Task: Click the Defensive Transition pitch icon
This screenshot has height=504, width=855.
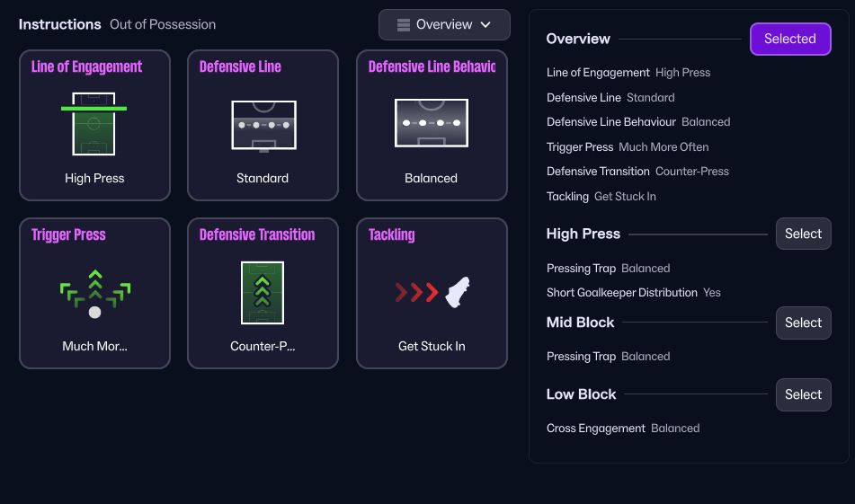Action: (263, 292)
